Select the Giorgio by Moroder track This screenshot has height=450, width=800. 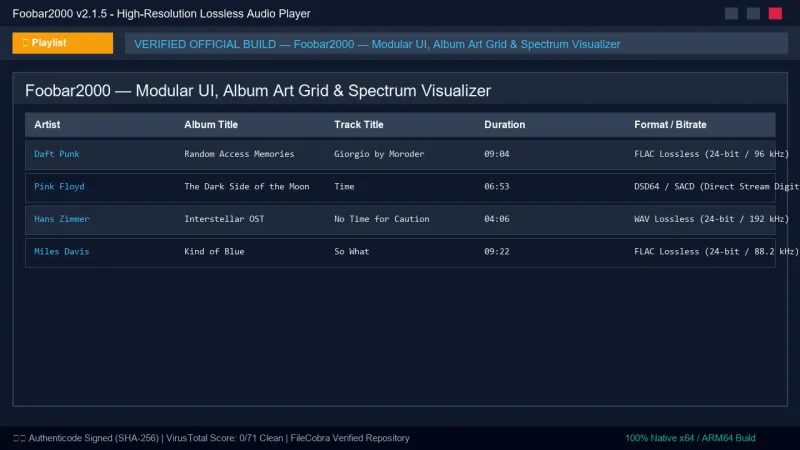pos(379,154)
